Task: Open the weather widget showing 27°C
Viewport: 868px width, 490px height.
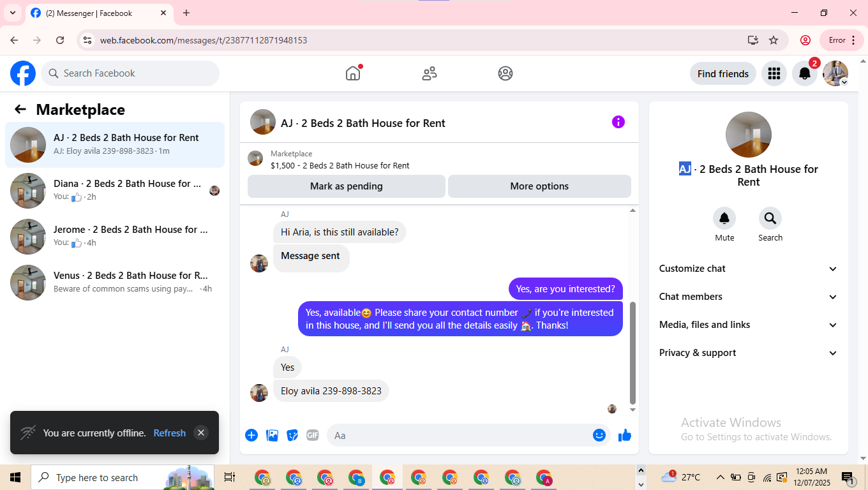Action: (681, 477)
